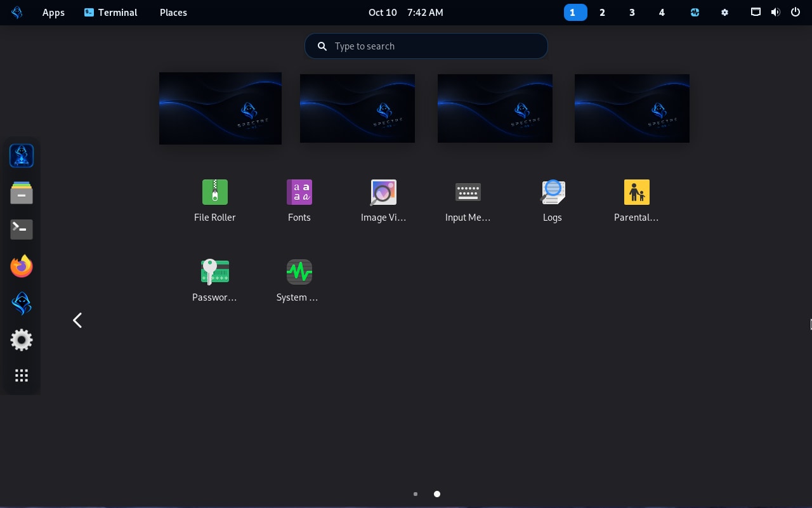The width and height of the screenshot is (812, 508).
Task: Open Settings gear in the dock
Action: tap(22, 340)
